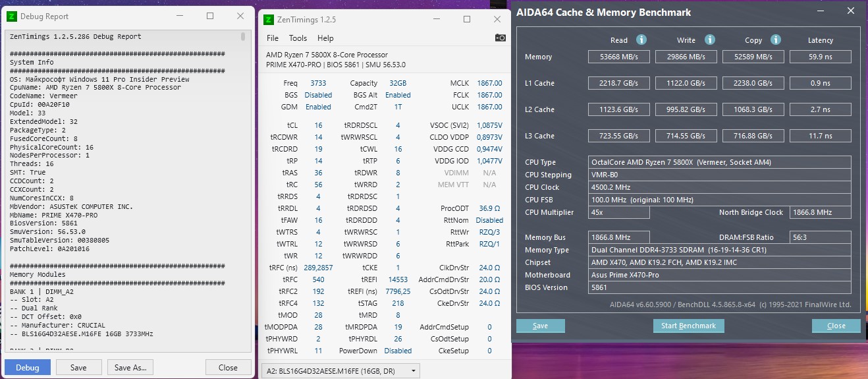Screen dimensions: 868x379
Task: Click the Copy info icon in AIDA64
Action: coord(776,40)
